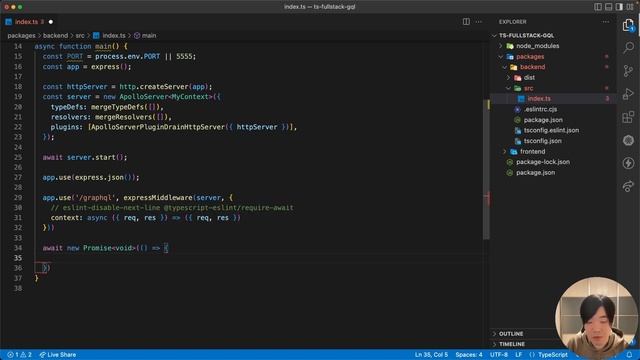Screen dimensions: 640x360
Task: Click errors and warnings count in status bar
Action: tap(19, 355)
